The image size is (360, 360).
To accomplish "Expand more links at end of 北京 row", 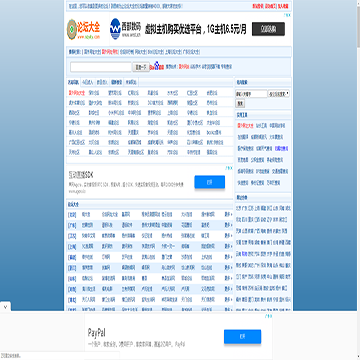I will point(228,215).
